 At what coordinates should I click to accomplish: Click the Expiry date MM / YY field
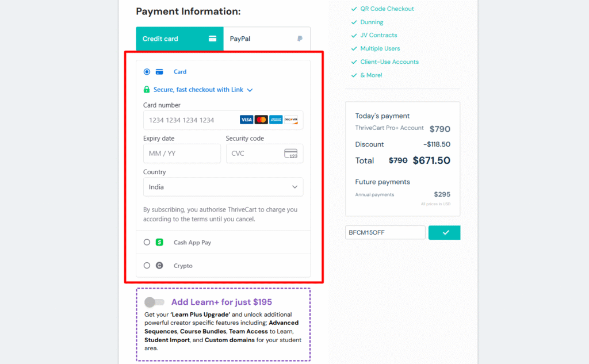182,154
